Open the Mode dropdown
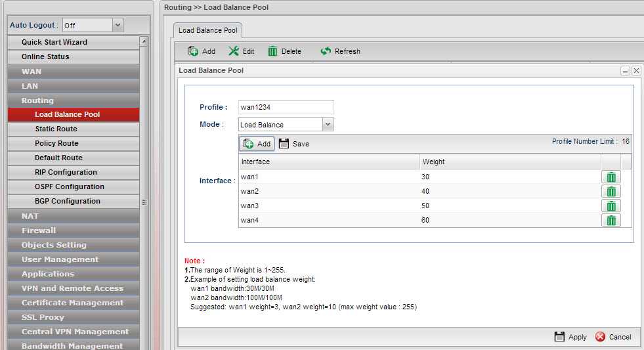Screen dimensions: 644x350 pos(328,125)
